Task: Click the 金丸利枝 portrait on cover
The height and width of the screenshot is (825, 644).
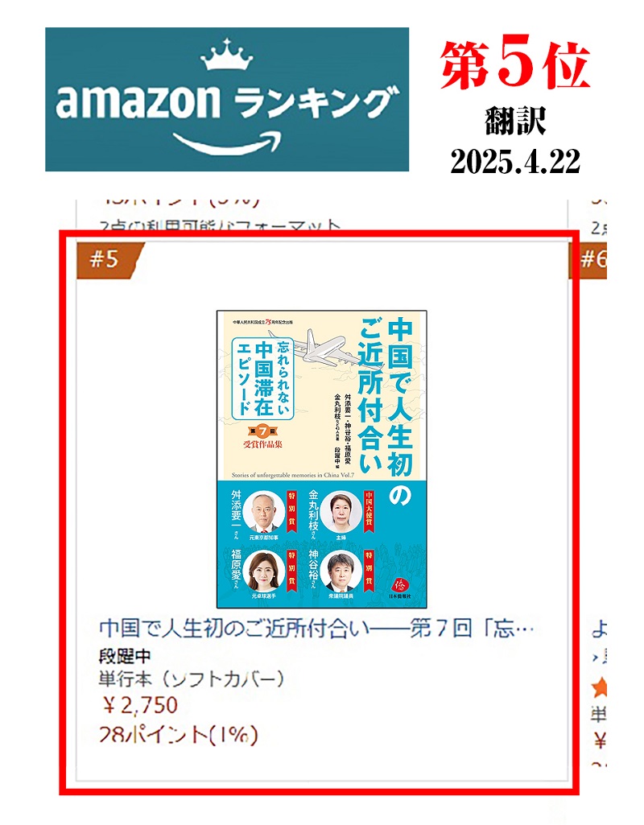Action: point(341,511)
